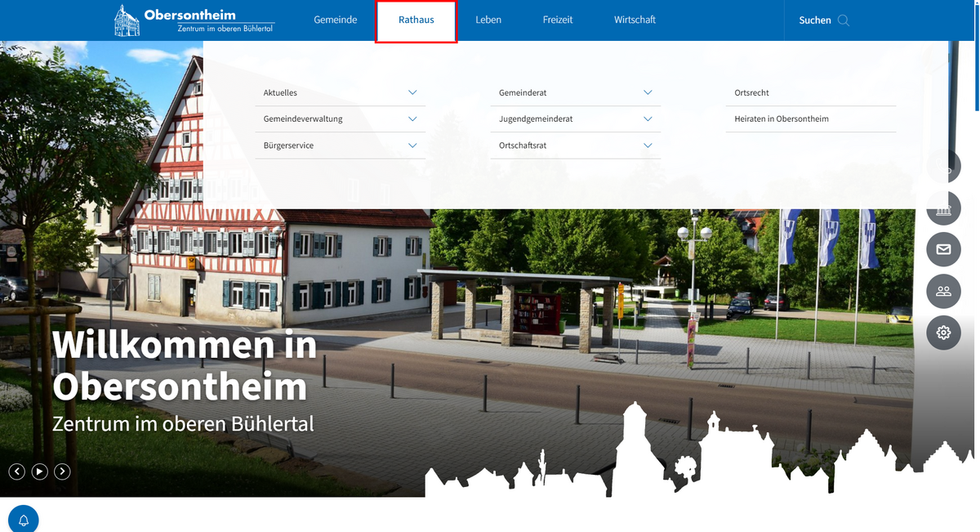Advance to the next slideshow image
Image resolution: width=980 pixels, height=532 pixels.
(63, 472)
